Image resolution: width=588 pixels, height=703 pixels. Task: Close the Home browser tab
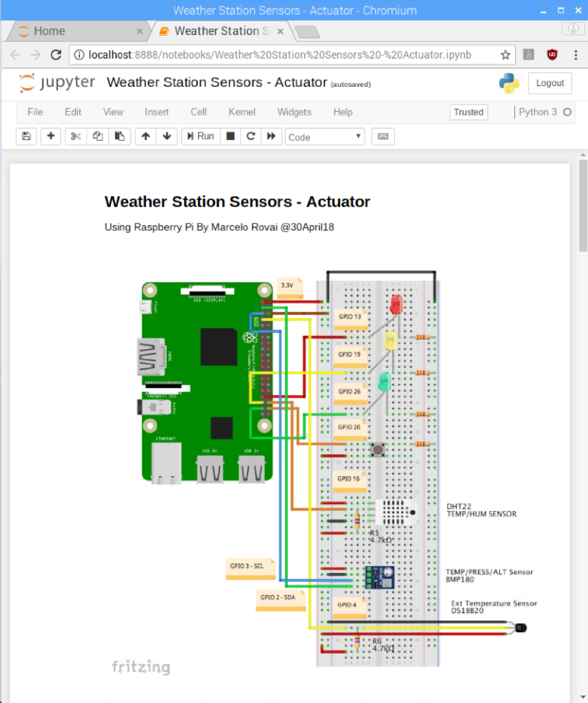tap(139, 31)
